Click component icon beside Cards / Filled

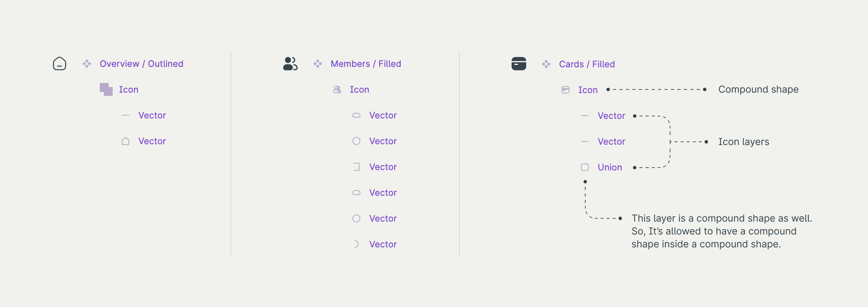[546, 64]
